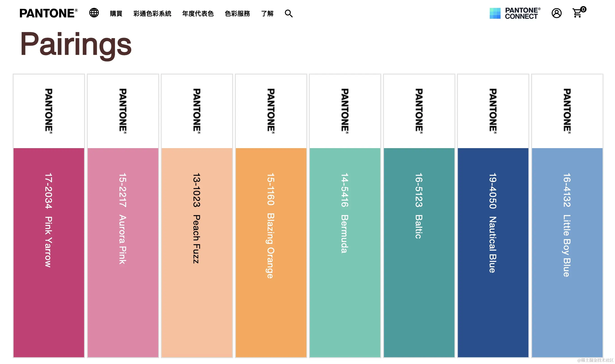Open the globe language selector
Viewport: 615px width, 364px height.
[x=94, y=13]
